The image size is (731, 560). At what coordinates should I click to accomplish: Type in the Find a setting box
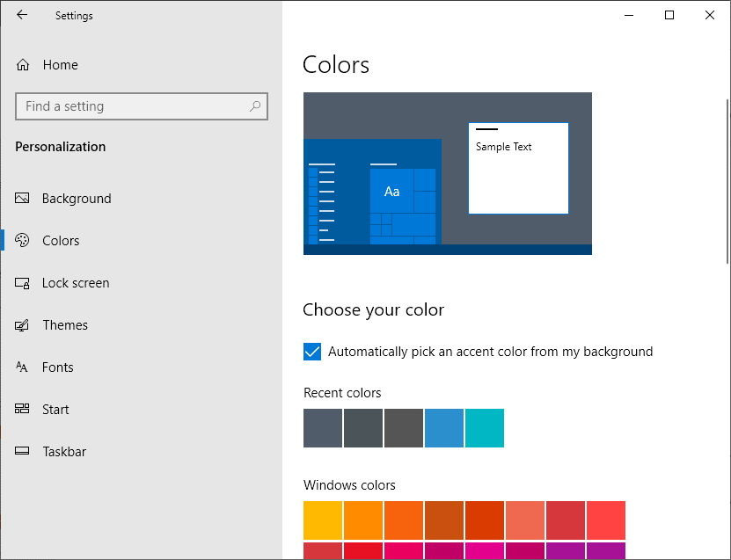pyautogui.click(x=132, y=106)
